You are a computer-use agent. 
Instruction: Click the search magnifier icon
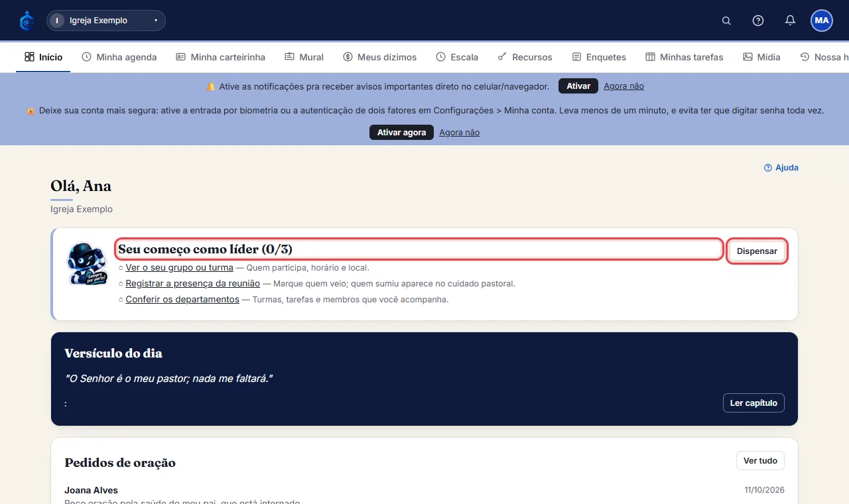point(726,21)
